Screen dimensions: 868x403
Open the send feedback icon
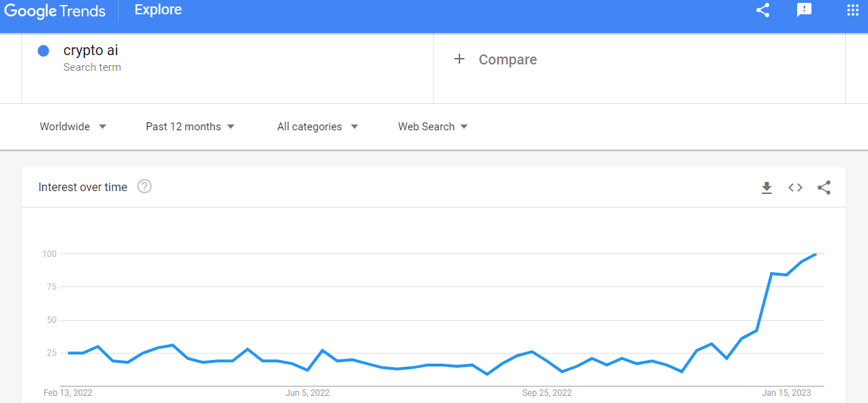(804, 10)
